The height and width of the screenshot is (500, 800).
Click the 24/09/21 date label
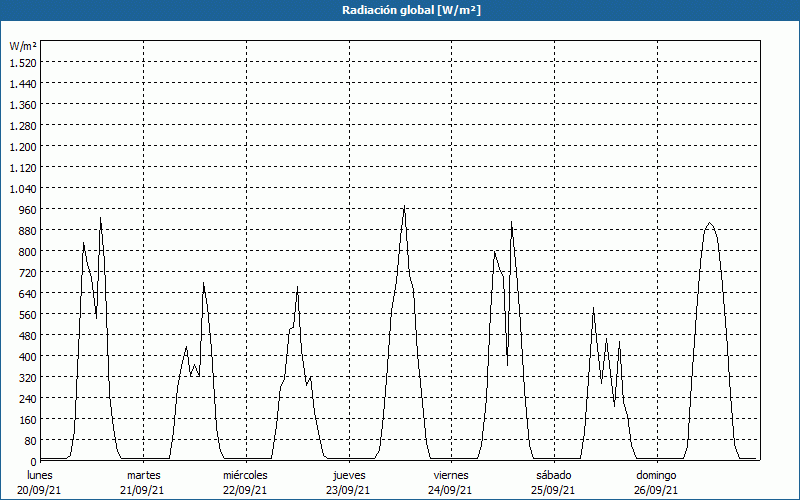tap(451, 490)
